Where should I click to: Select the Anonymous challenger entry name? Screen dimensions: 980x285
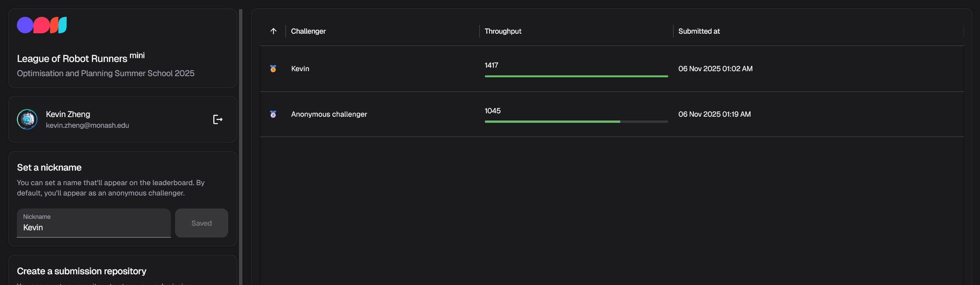click(x=329, y=114)
